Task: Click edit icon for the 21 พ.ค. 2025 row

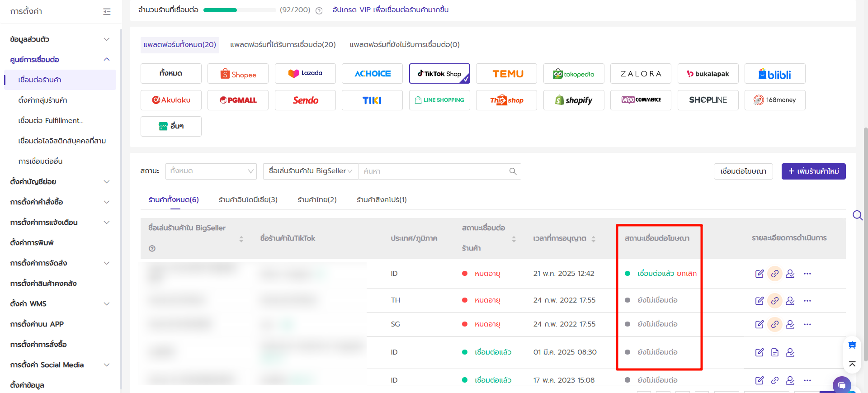Action: pos(759,274)
